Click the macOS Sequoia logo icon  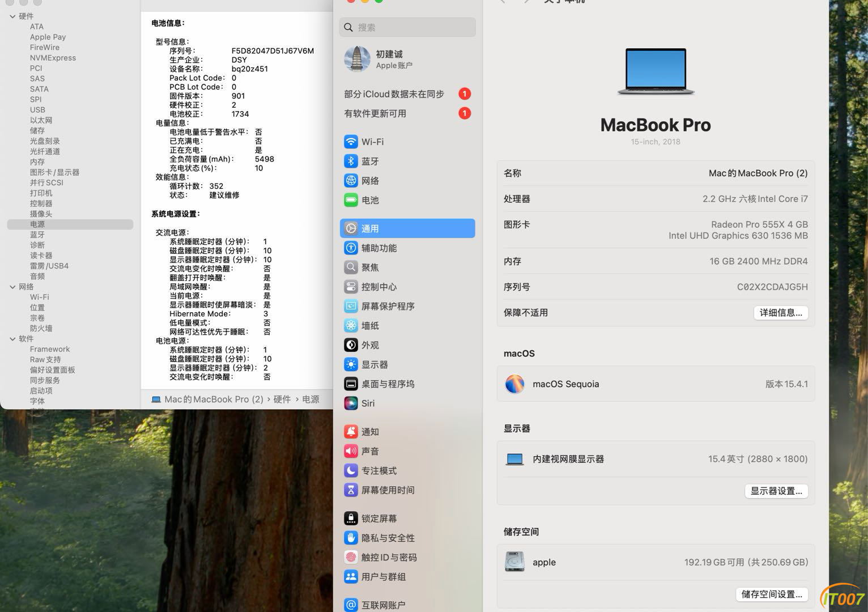(x=514, y=384)
